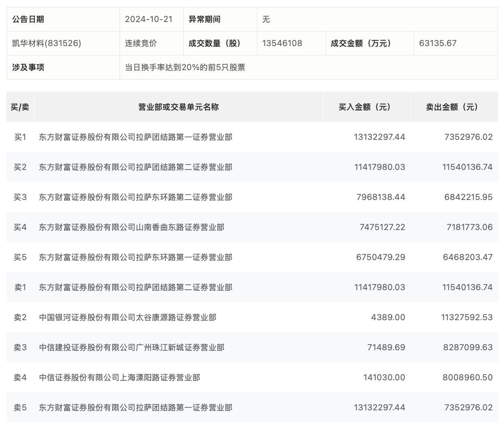Select the 卖4 row label
The width and height of the screenshot is (504, 432).
click(x=20, y=377)
